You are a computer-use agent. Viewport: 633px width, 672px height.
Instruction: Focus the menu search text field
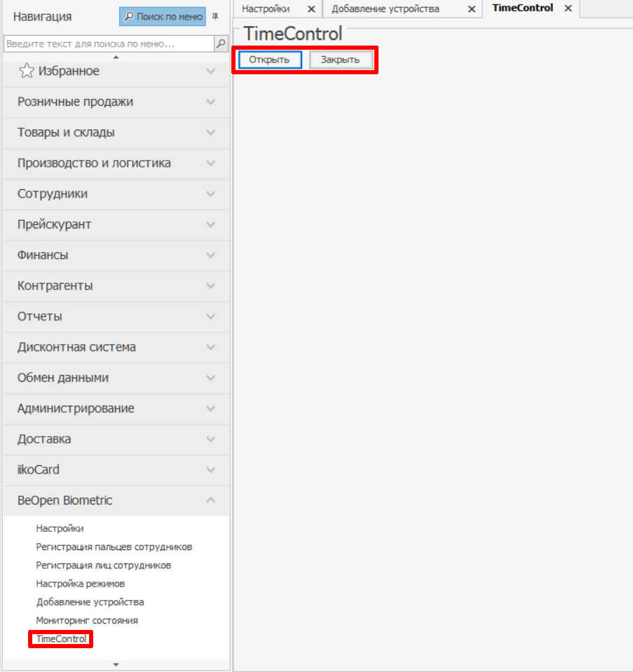[x=109, y=43]
